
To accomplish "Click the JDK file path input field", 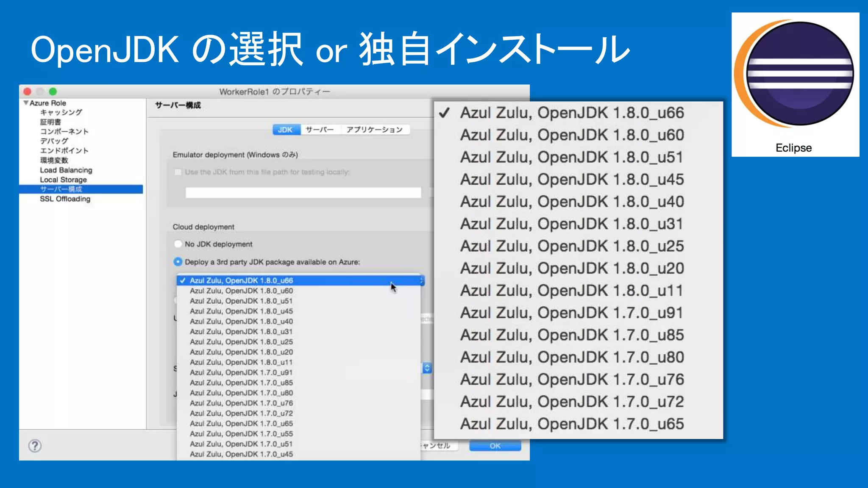I will click(303, 193).
